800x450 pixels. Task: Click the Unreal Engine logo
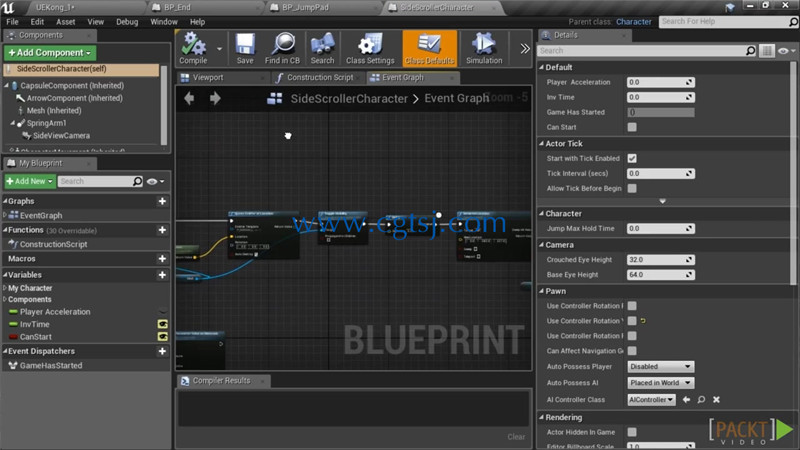[9, 7]
